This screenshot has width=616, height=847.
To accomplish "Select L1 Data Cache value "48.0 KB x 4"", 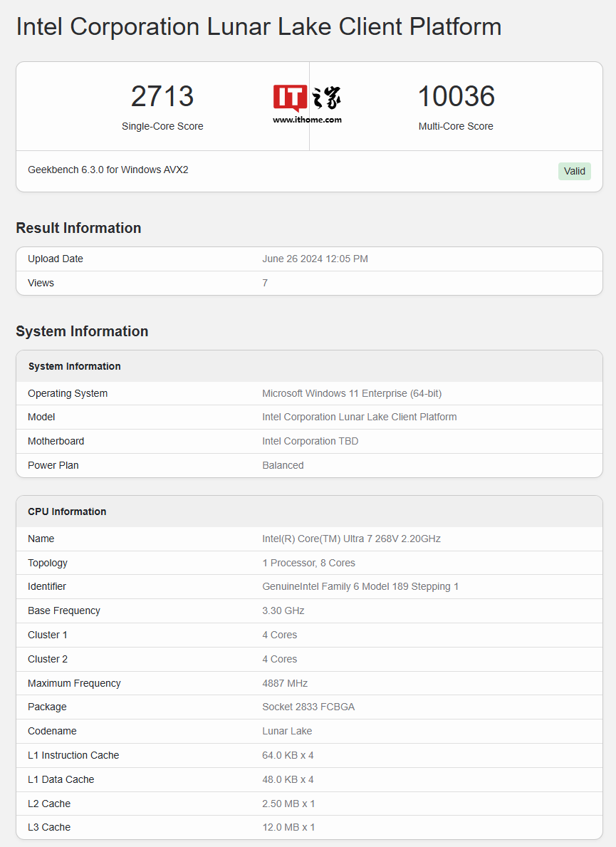I will tap(288, 779).
